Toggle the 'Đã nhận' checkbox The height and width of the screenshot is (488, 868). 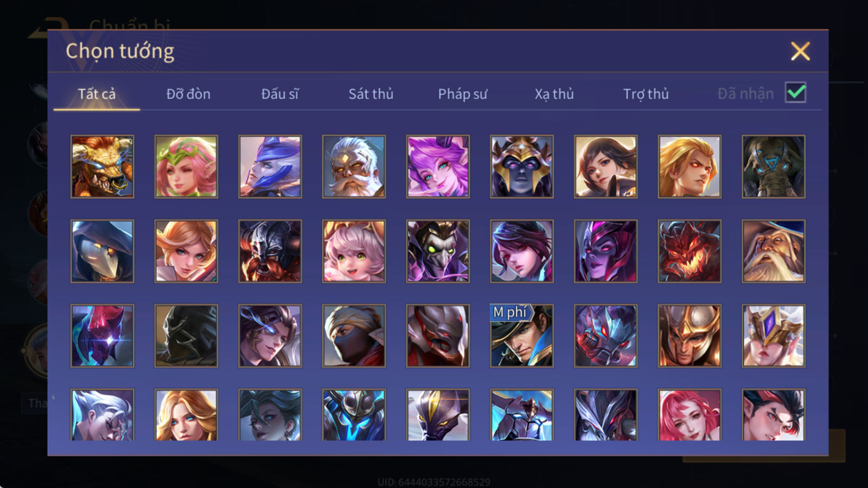(x=795, y=93)
